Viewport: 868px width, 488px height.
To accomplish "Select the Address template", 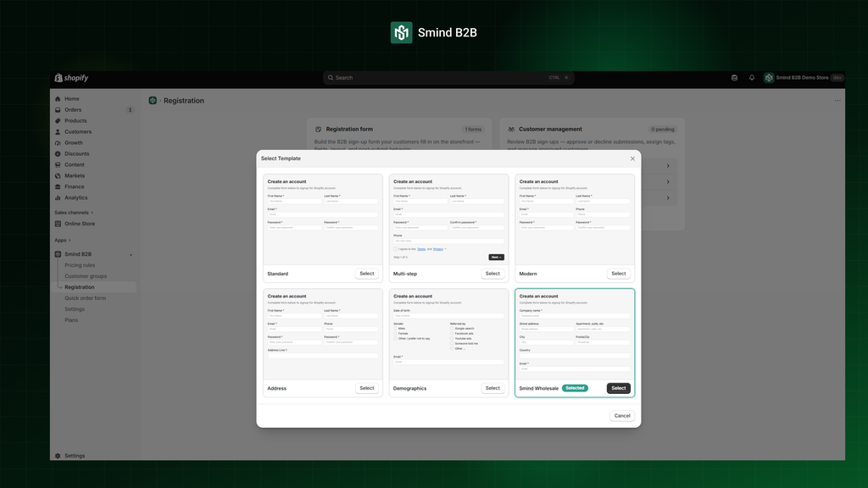I will (367, 388).
